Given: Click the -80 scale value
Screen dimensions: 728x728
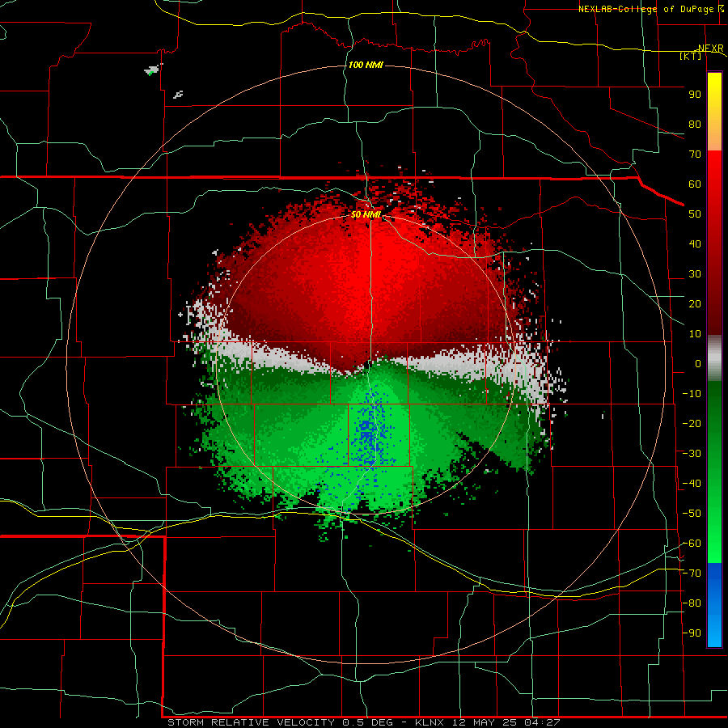Looking at the screenshot, I should (x=692, y=603).
